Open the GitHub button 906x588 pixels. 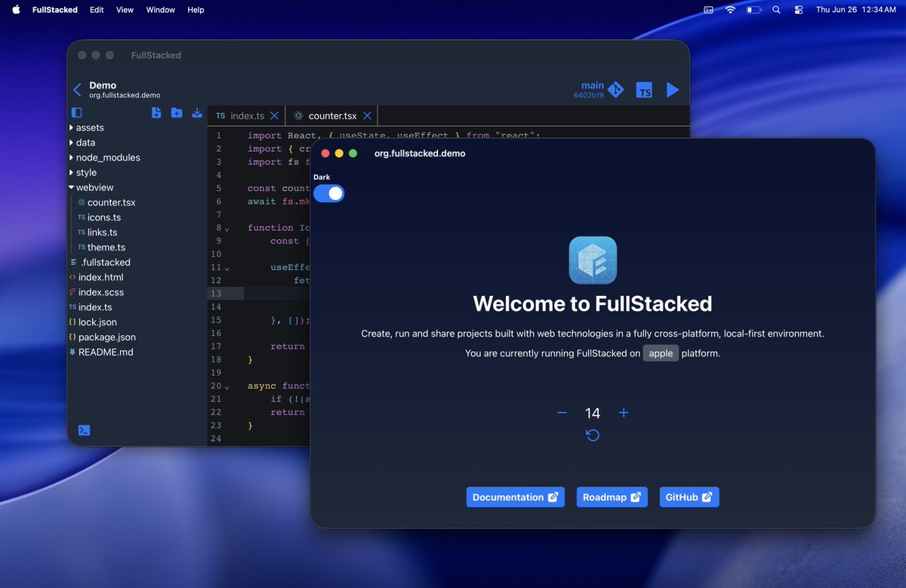coord(689,497)
